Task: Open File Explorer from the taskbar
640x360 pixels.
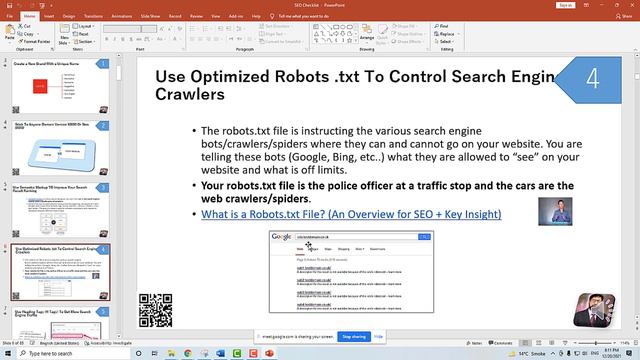Action: pos(171,353)
